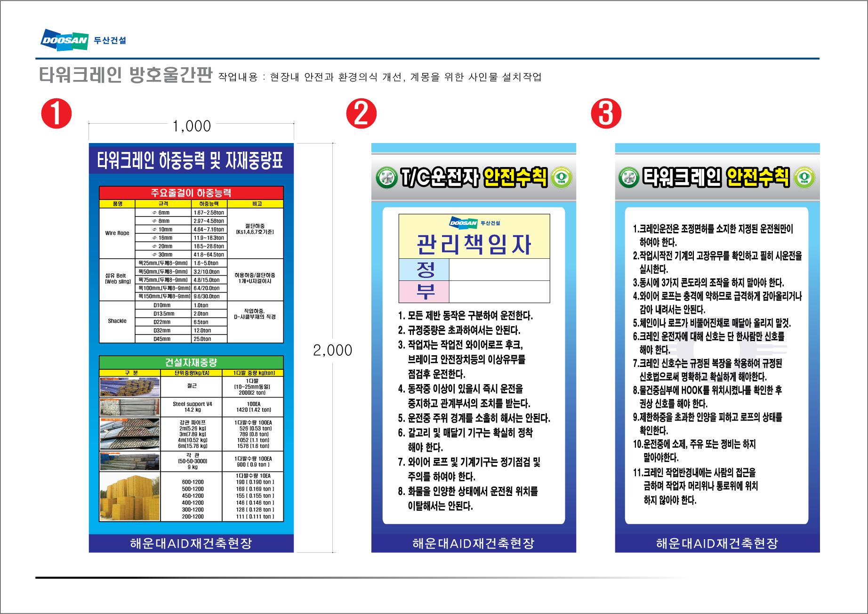868x614 pixels.
Task: Click the small Doosan logo above 관리책임자
Action: tap(464, 223)
